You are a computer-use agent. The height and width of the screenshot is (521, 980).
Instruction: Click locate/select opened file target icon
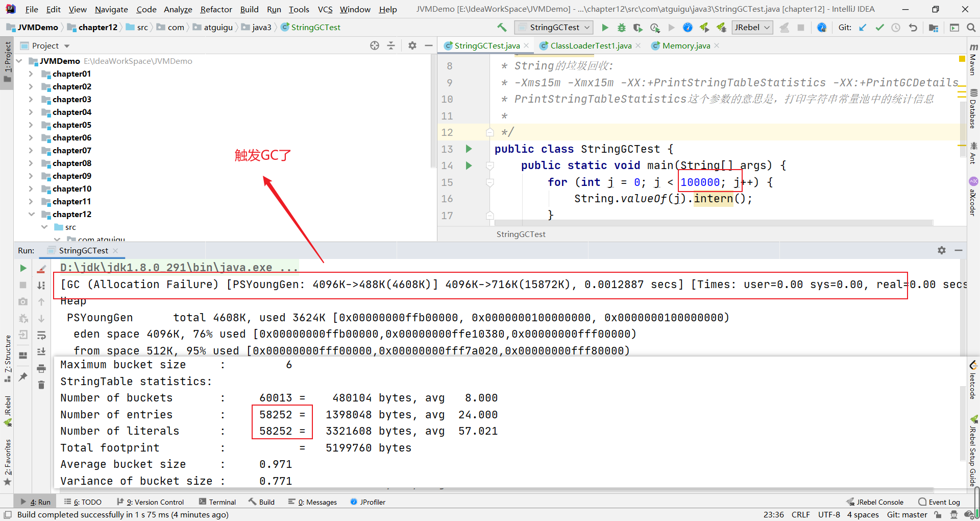pos(375,45)
